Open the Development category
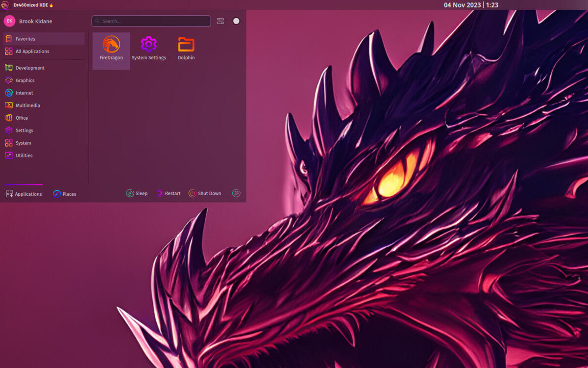Image resolution: width=588 pixels, height=368 pixels. click(x=44, y=68)
